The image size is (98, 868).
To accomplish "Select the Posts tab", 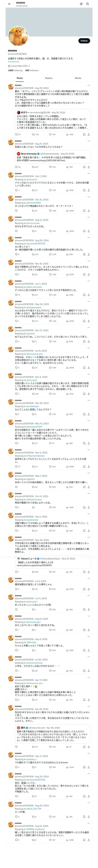I will pyautogui.click(x=20, y=78).
